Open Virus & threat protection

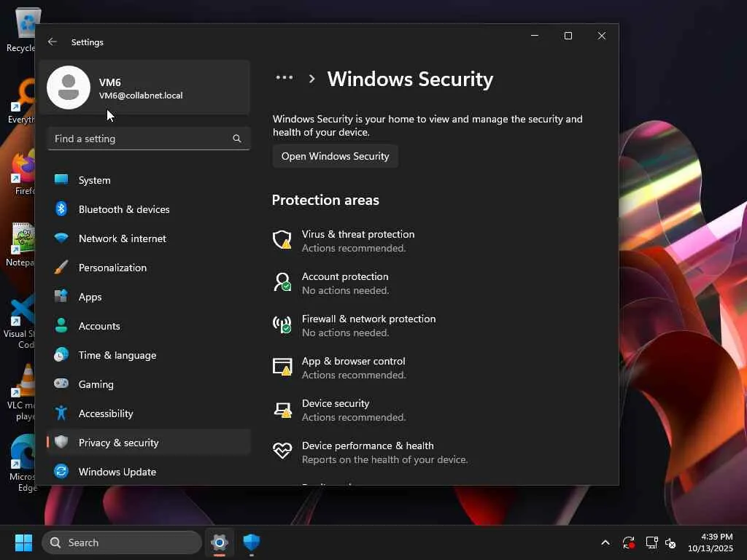click(357, 241)
